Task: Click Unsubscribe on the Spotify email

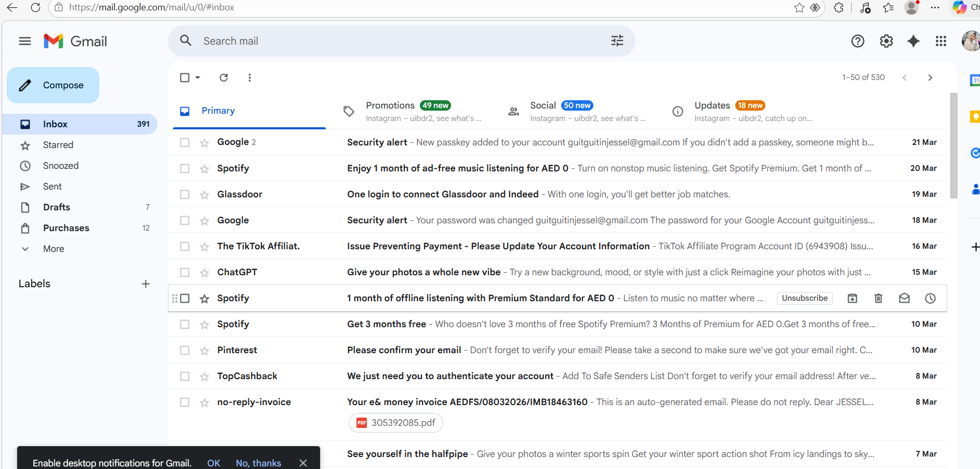Action: 804,298
